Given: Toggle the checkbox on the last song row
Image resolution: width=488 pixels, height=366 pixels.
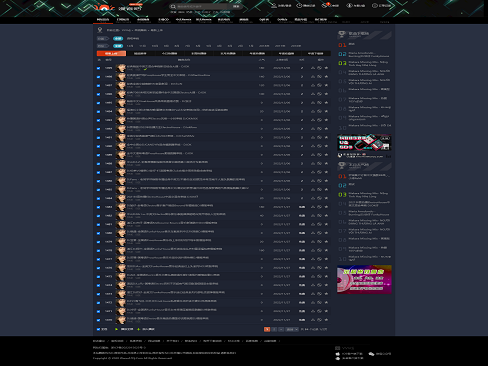Looking at the screenshot, I should click(x=98, y=320).
